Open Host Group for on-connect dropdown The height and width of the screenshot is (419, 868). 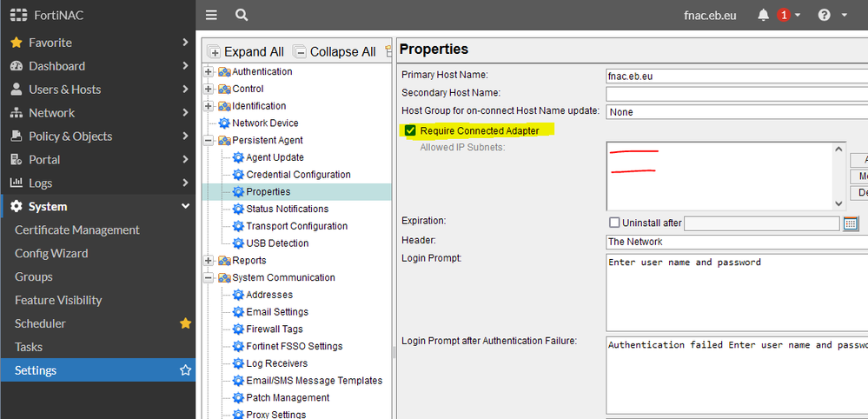pyautogui.click(x=736, y=112)
